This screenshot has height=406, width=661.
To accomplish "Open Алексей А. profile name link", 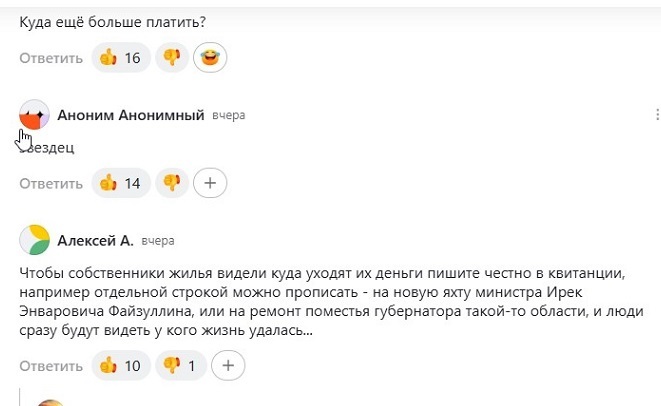I will (95, 241).
